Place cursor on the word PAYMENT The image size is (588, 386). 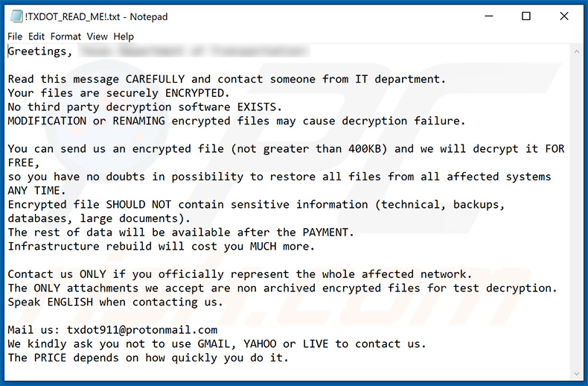pyautogui.click(x=326, y=232)
